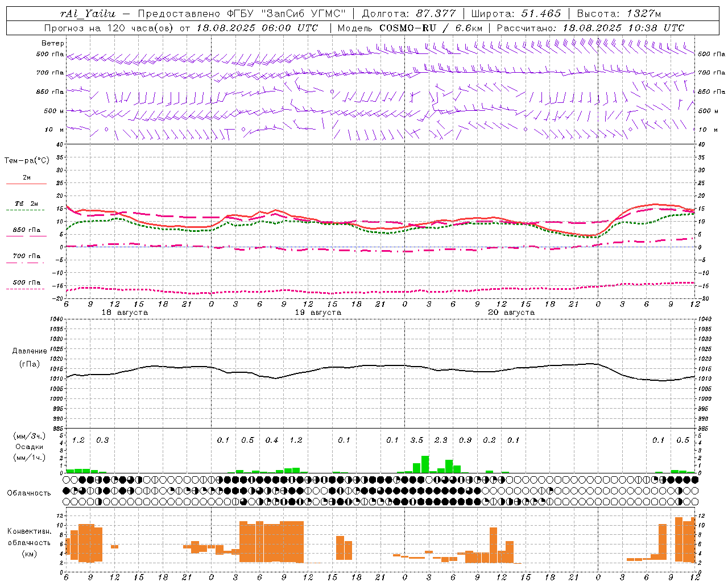Viewport: 728px width, 582px height.
Task: Click the 850 гПа temperature legend entry
Action: 27,230
